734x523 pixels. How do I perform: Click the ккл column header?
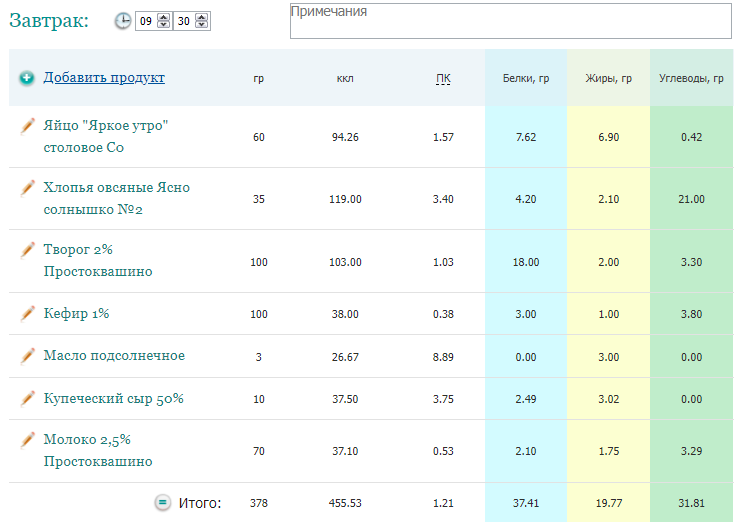click(345, 79)
